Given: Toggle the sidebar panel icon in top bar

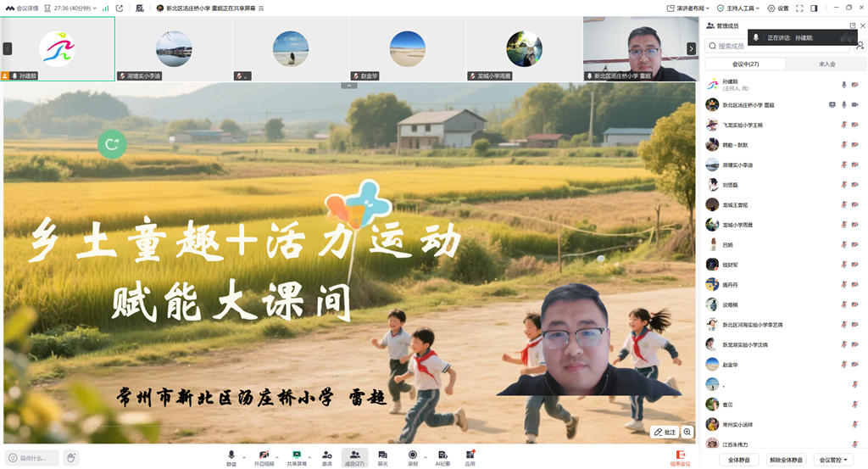Looking at the screenshot, I should (814, 8).
